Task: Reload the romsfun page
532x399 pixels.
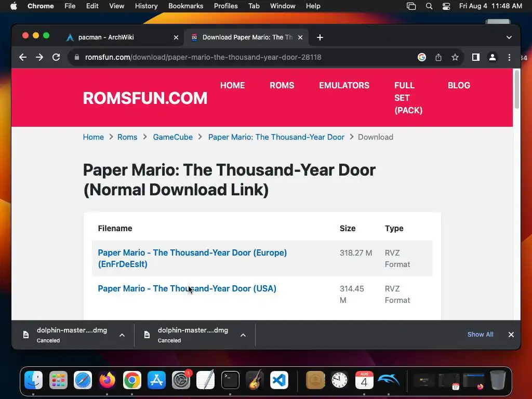Action: [x=56, y=57]
